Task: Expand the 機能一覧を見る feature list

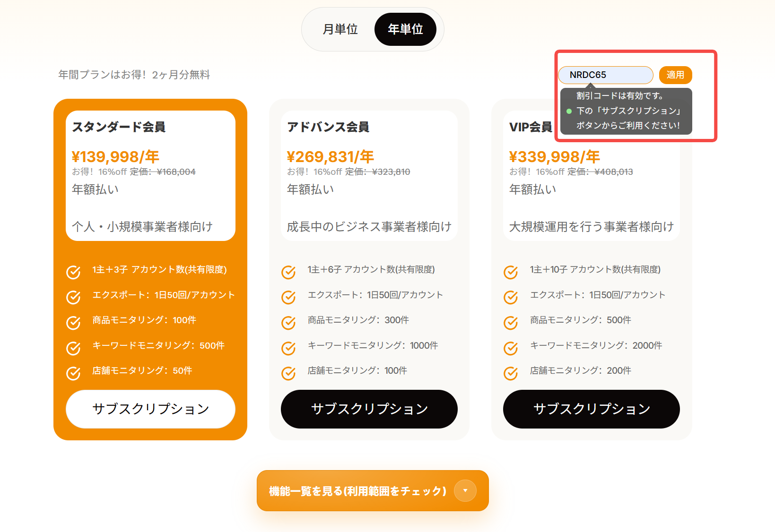Action: (x=373, y=491)
